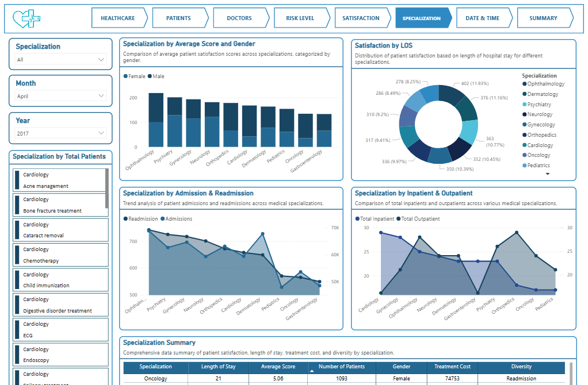Click the sort arrow above Number of Patients
Viewport: 588px width, 385px height.
312,371
